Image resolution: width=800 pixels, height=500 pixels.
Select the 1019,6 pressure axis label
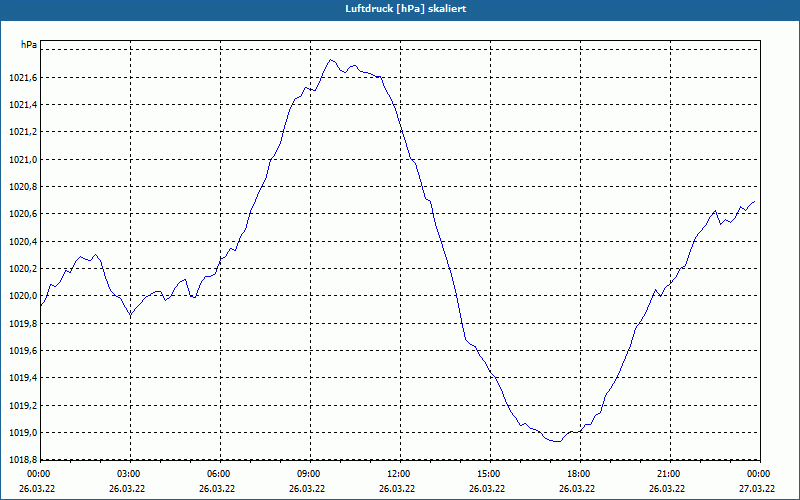click(x=23, y=351)
